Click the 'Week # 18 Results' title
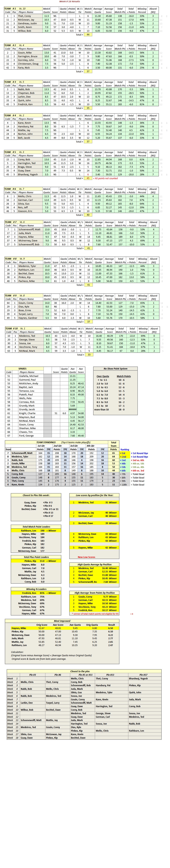The width and height of the screenshot is (170, 868). pyautogui.click(x=69, y=1)
